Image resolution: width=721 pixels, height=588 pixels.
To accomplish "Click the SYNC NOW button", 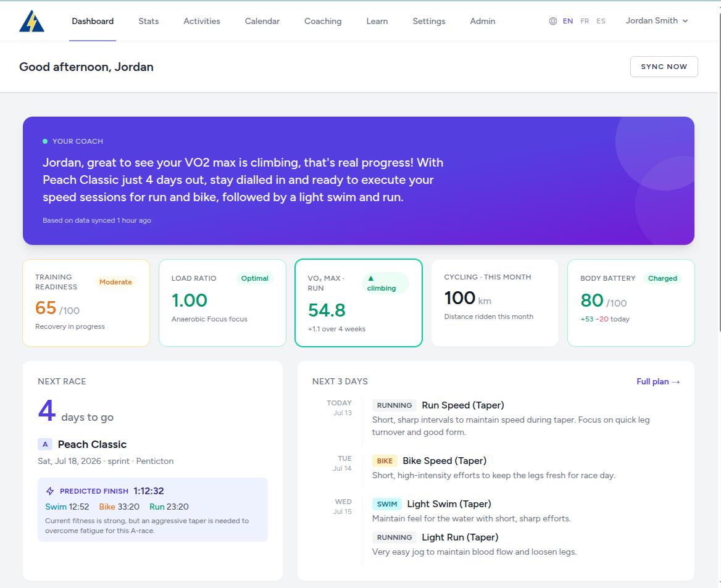I will [664, 67].
